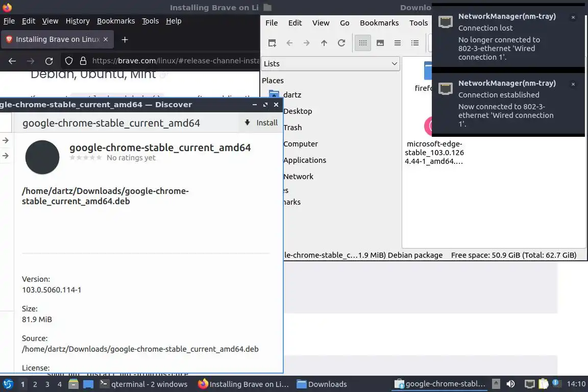Click the Firefox back arrow button
Image resolution: width=588 pixels, height=392 pixels.
[x=12, y=61]
